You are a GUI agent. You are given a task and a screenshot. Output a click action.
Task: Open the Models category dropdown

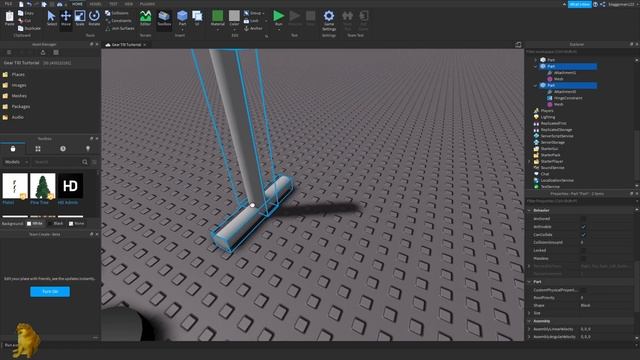(x=16, y=162)
